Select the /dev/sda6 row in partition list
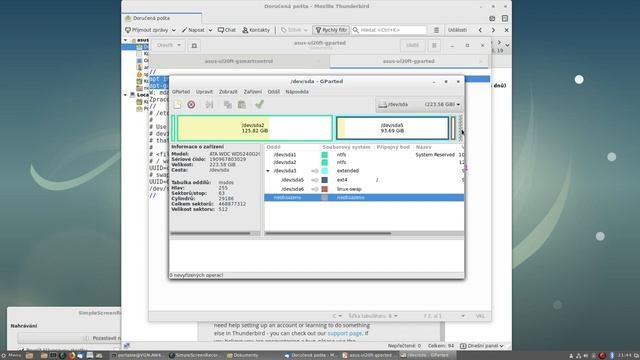 pyautogui.click(x=364, y=189)
